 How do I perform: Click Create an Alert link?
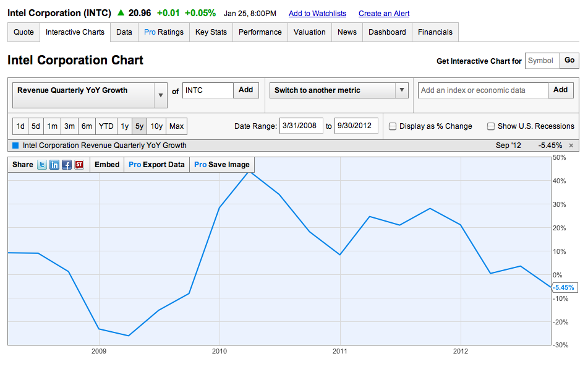tap(384, 14)
